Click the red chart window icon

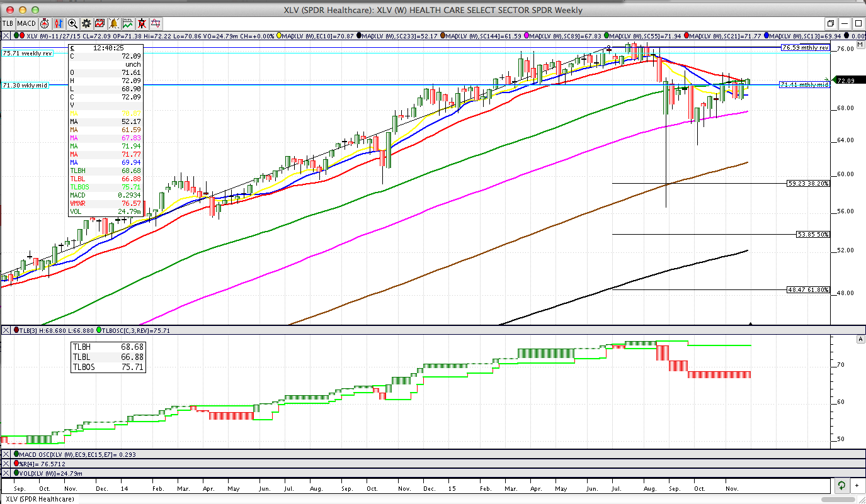point(100,23)
